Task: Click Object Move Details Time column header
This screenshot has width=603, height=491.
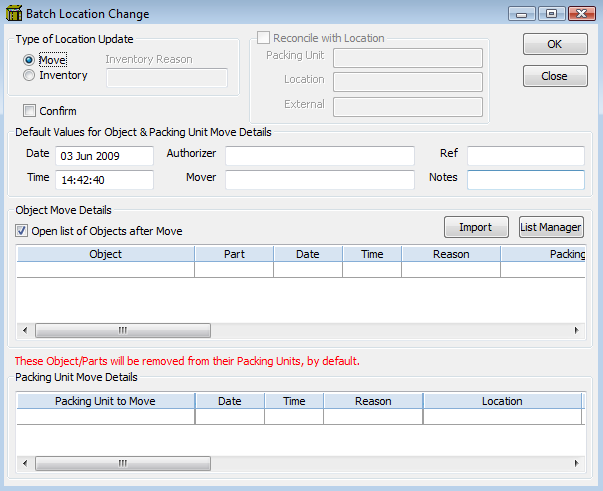Action: click(x=372, y=254)
